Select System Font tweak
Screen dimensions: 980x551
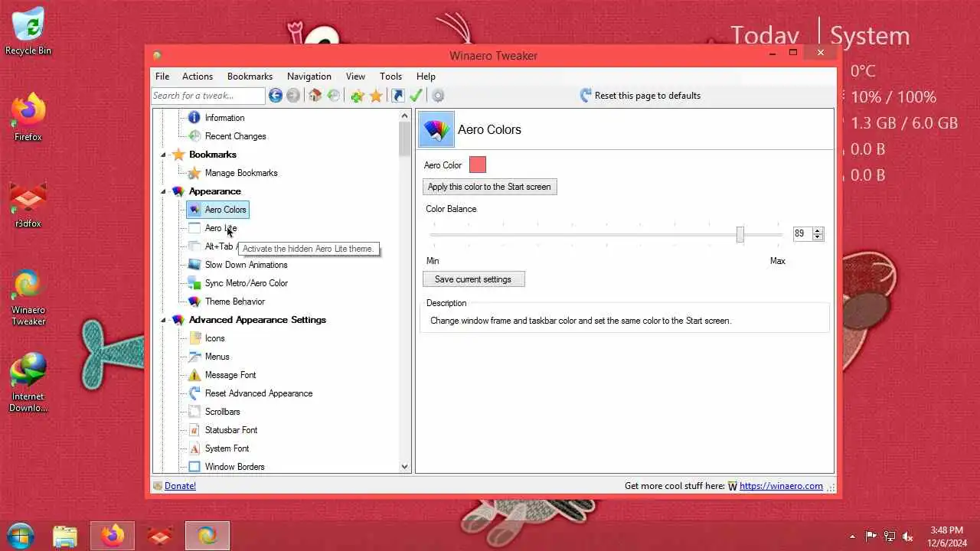[227, 448]
